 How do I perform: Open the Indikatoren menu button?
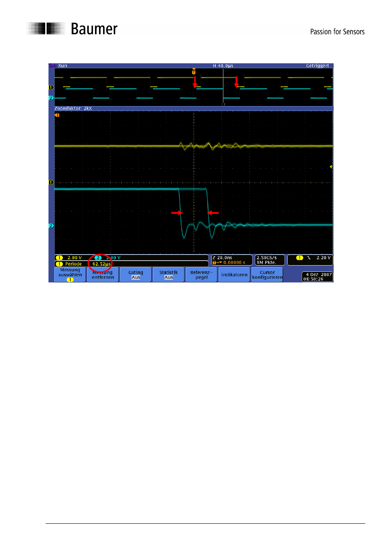[234, 275]
